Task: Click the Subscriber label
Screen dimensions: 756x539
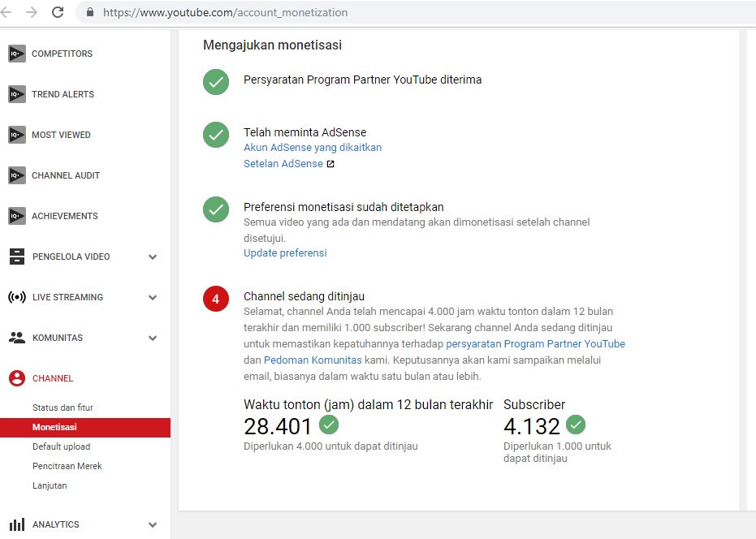Action: (534, 404)
